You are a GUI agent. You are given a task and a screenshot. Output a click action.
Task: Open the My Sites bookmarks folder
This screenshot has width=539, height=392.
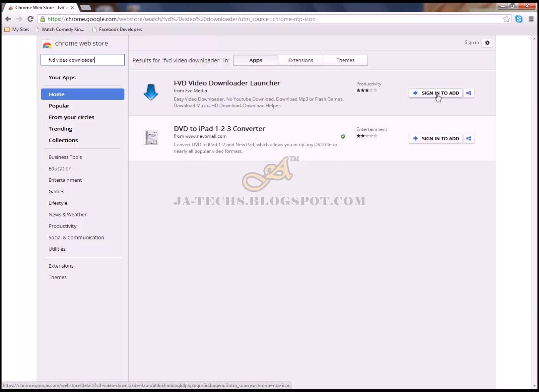(17, 29)
